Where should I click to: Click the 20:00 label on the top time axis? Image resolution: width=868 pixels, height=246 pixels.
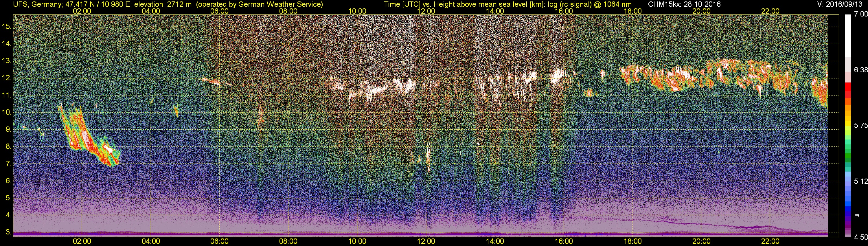(x=702, y=11)
